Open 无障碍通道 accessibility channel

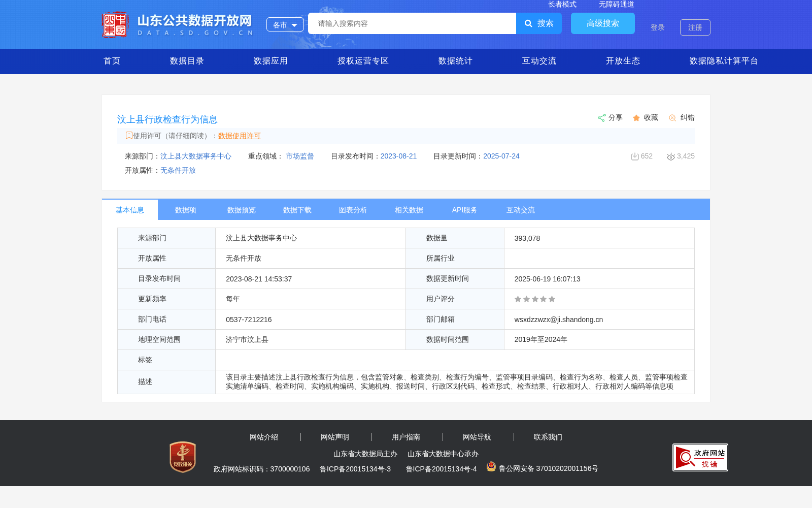tap(616, 4)
